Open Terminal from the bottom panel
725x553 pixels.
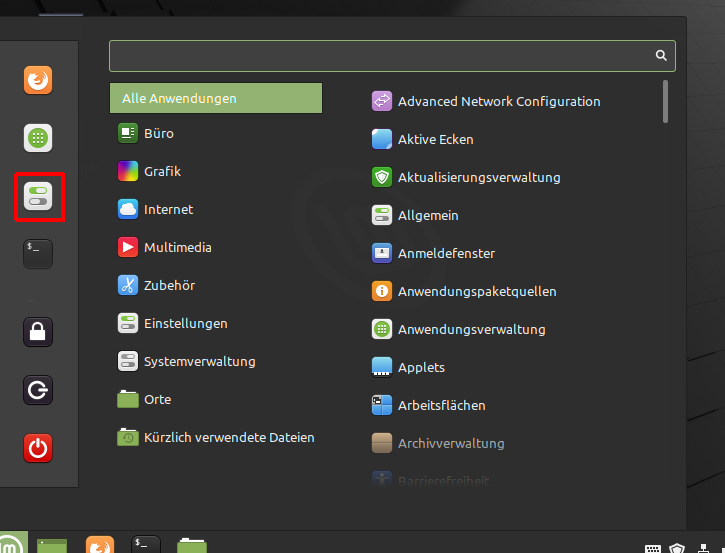146,544
